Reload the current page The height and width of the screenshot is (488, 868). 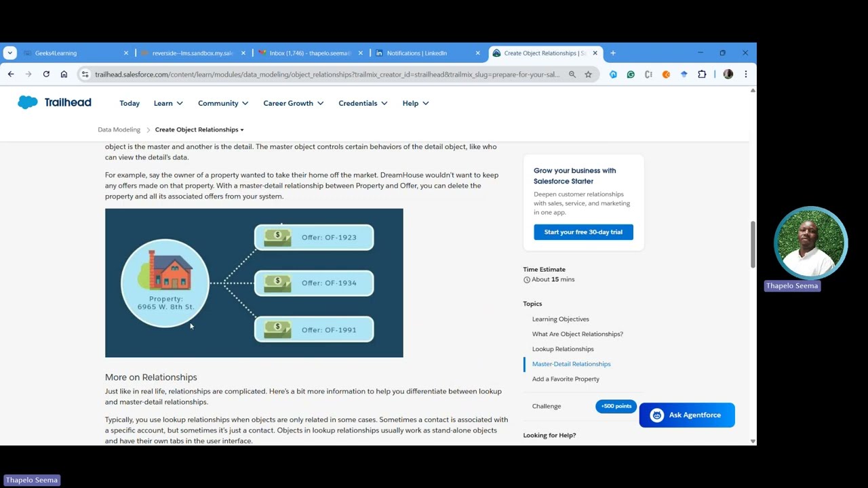click(46, 74)
